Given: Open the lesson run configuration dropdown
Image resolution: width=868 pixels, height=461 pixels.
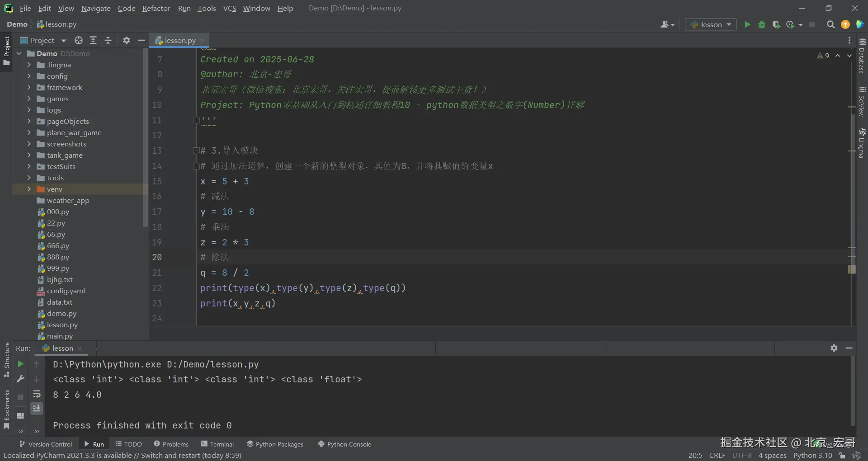Looking at the screenshot, I should 711,24.
